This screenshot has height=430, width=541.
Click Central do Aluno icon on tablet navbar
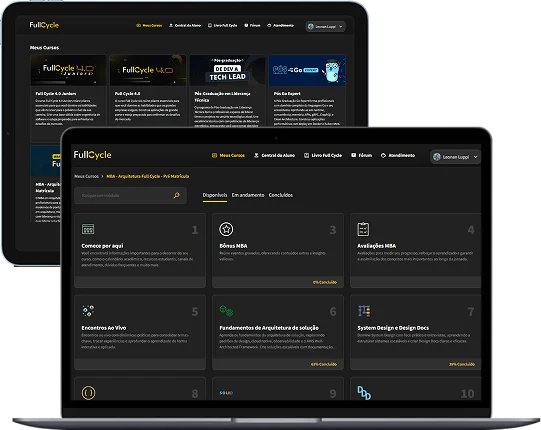coord(171,26)
